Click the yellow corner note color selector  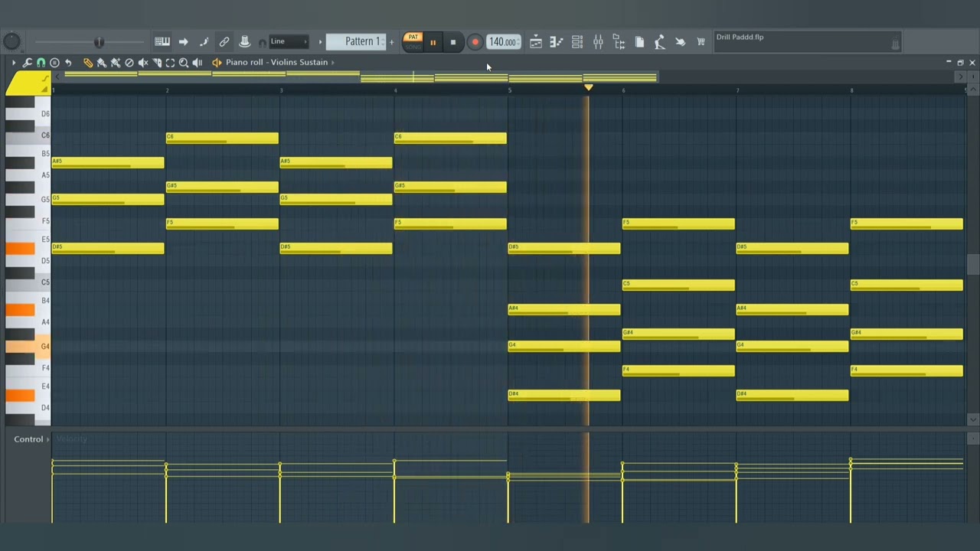click(x=28, y=83)
